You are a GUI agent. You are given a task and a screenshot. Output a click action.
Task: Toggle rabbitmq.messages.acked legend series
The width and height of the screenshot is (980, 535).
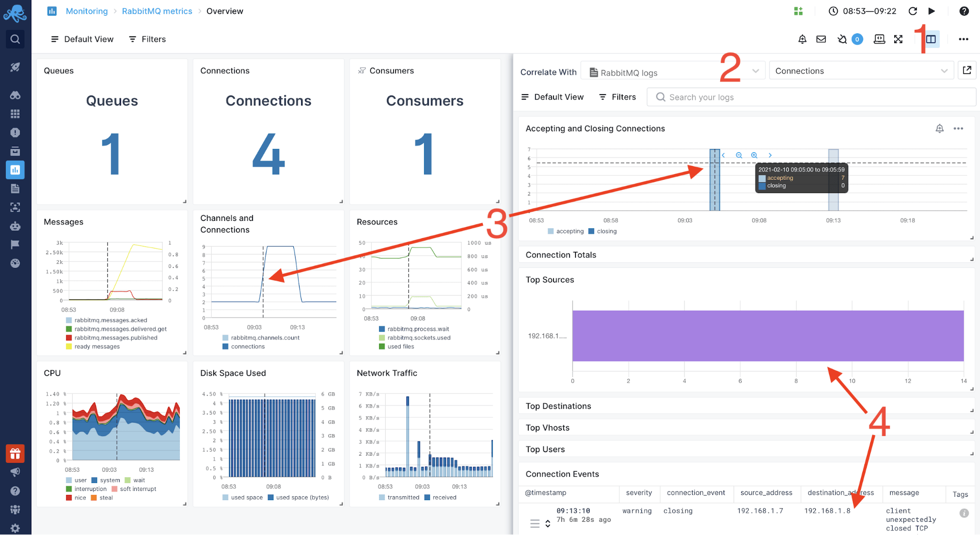pos(106,320)
